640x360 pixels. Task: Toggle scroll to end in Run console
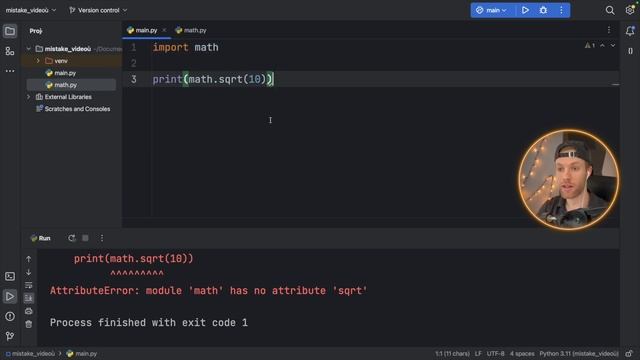(29, 298)
